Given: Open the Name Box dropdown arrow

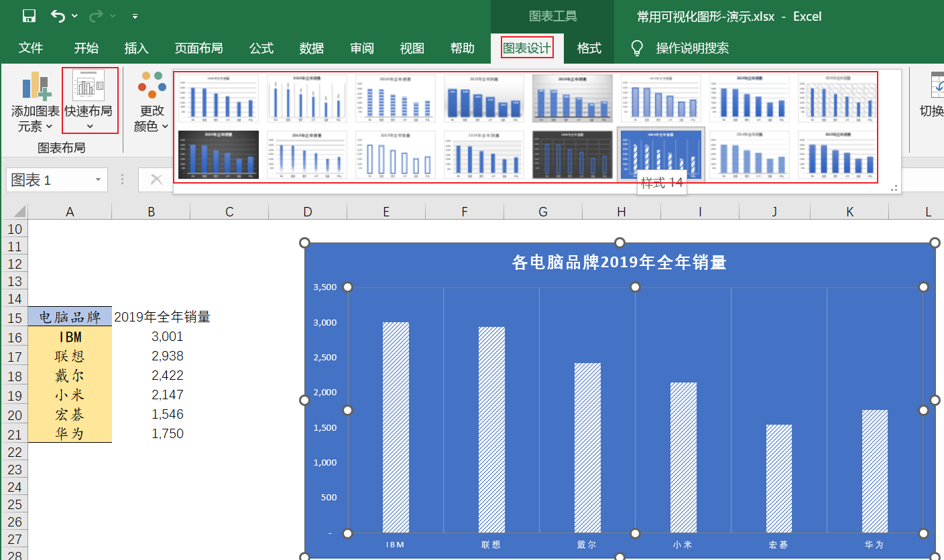Looking at the screenshot, I should (x=99, y=180).
